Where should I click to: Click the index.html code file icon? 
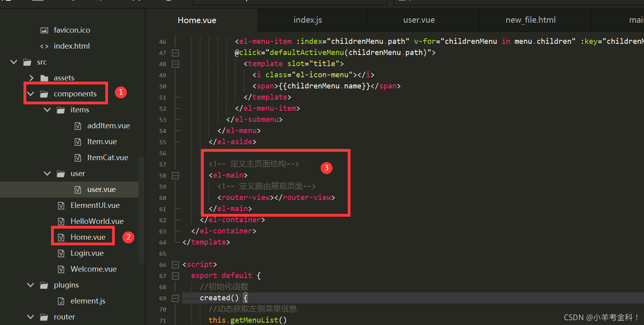[44, 46]
